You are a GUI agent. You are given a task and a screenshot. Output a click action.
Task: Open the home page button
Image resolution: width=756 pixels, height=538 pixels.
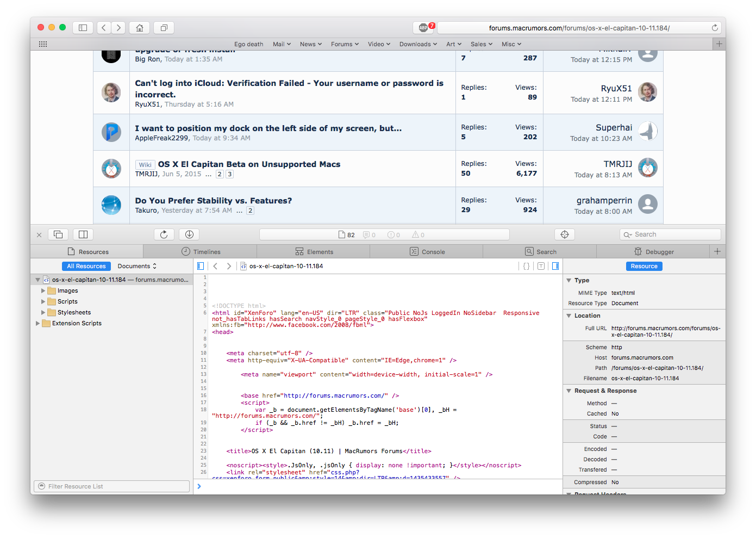pyautogui.click(x=140, y=28)
